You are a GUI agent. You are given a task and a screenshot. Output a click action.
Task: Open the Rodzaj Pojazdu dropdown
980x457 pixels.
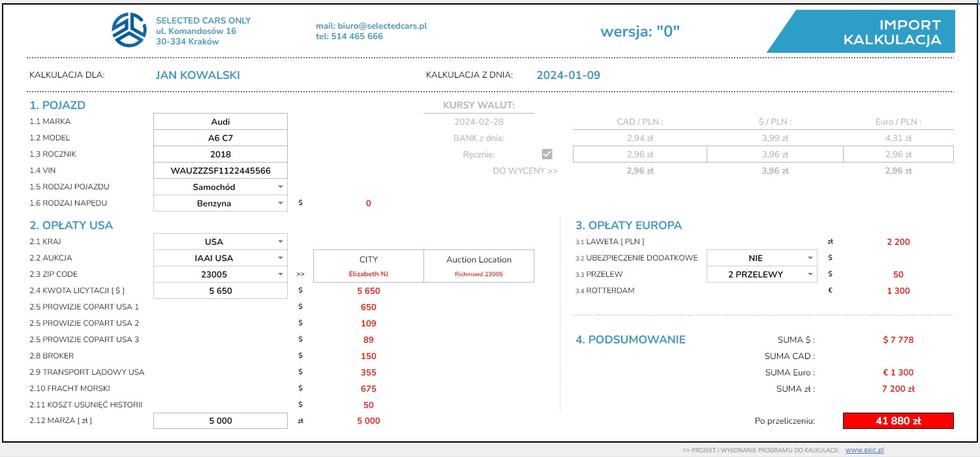coord(280,187)
